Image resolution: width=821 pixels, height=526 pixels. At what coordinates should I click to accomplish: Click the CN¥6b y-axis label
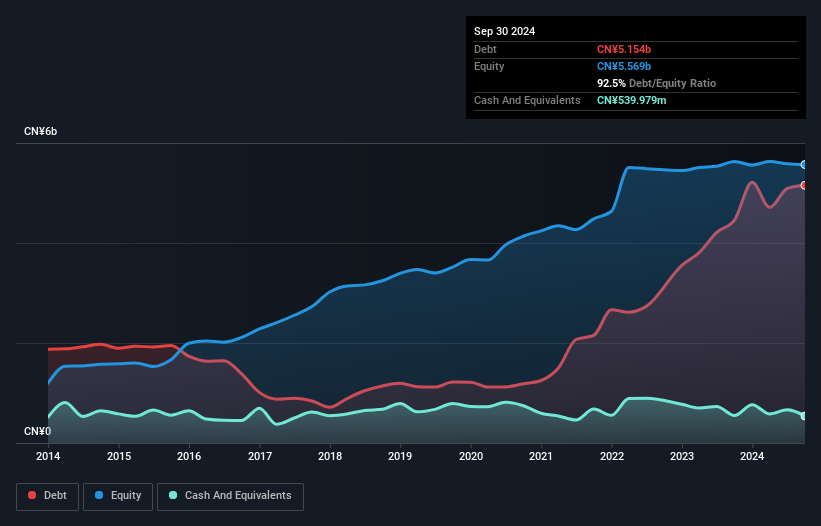click(40, 131)
